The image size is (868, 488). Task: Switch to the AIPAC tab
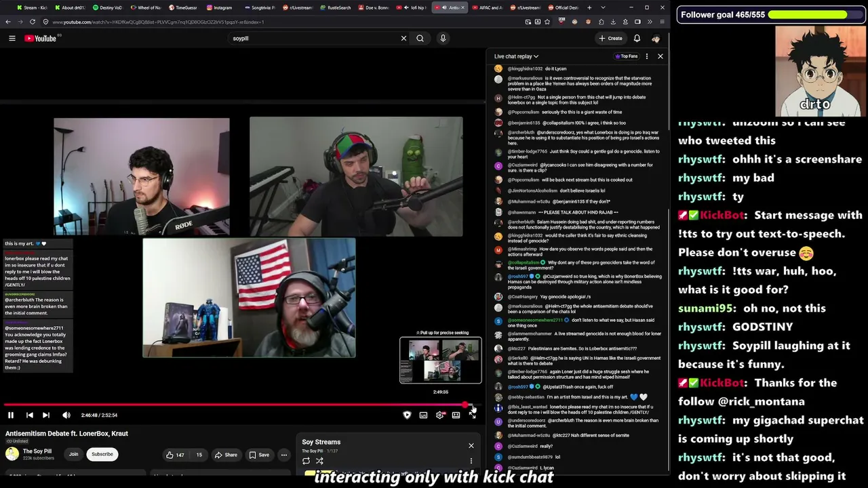pos(487,7)
